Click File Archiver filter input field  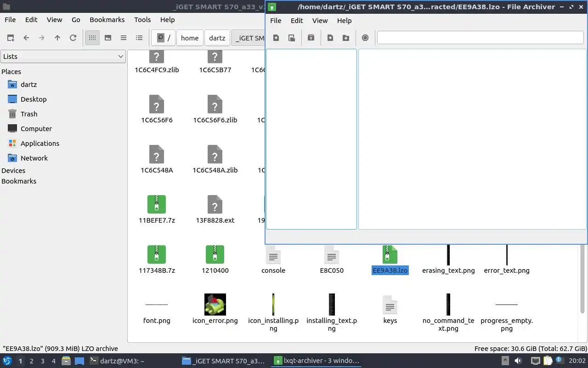[x=480, y=38]
